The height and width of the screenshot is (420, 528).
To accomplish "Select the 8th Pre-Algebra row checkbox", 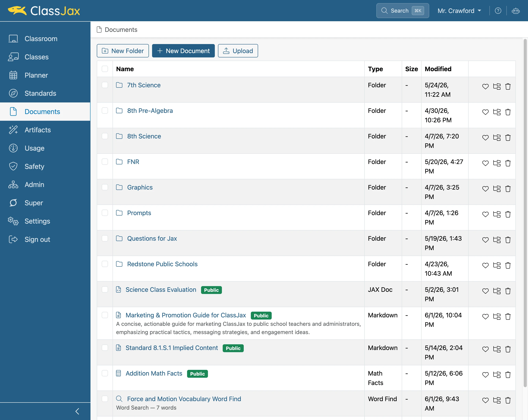I will click(x=105, y=111).
